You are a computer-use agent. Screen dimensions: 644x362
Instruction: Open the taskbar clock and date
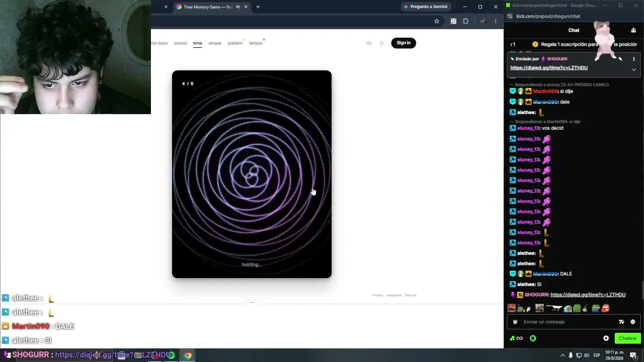coord(614,355)
